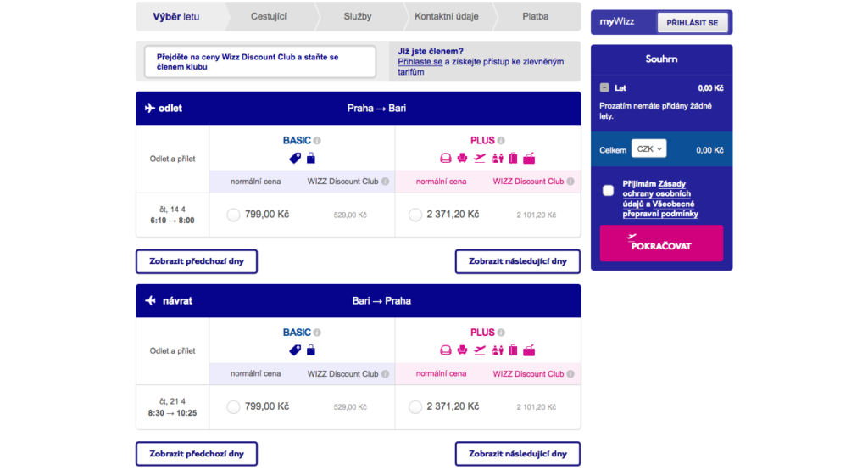Show next days for the Praha to Bari flight
This screenshot has height=470, width=868.
518,261
